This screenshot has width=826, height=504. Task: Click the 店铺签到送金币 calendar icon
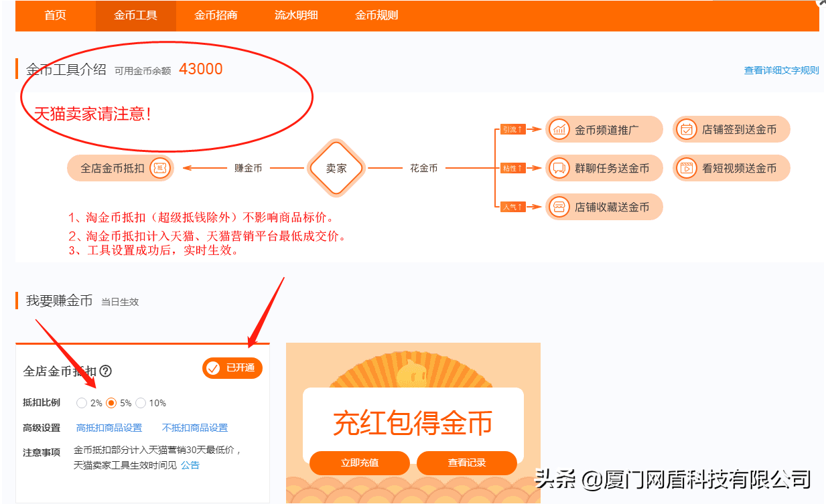(x=686, y=129)
